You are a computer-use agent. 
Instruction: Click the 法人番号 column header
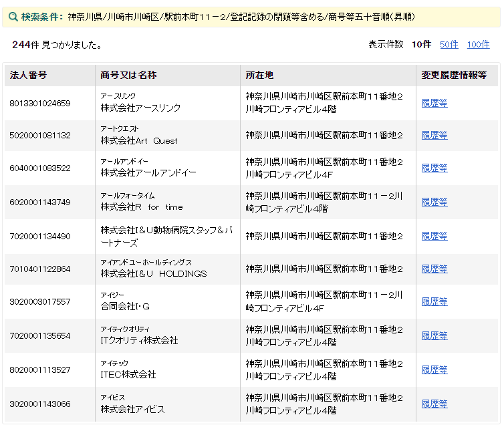point(50,76)
